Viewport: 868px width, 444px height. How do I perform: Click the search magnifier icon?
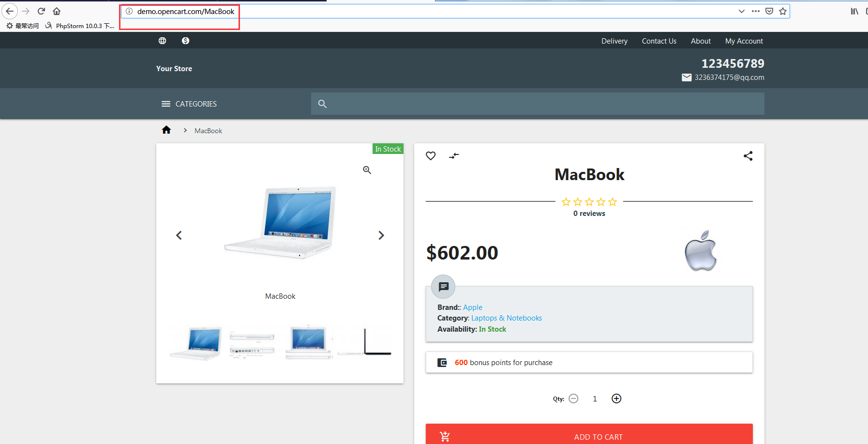click(322, 104)
